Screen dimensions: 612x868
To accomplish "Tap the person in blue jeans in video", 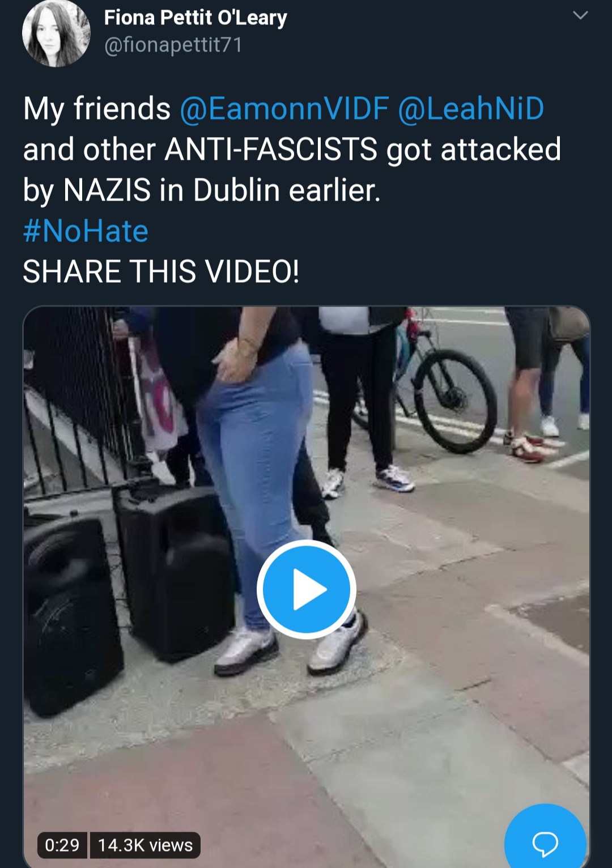I will 255,470.
